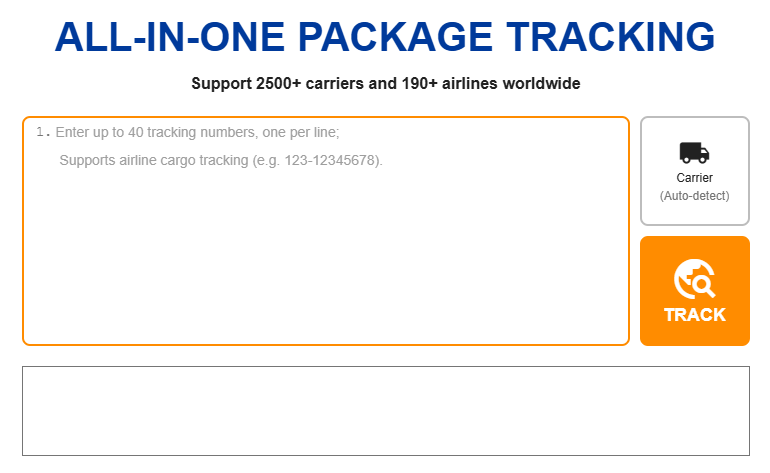Start tracking with the orange TRACK button

coord(694,291)
